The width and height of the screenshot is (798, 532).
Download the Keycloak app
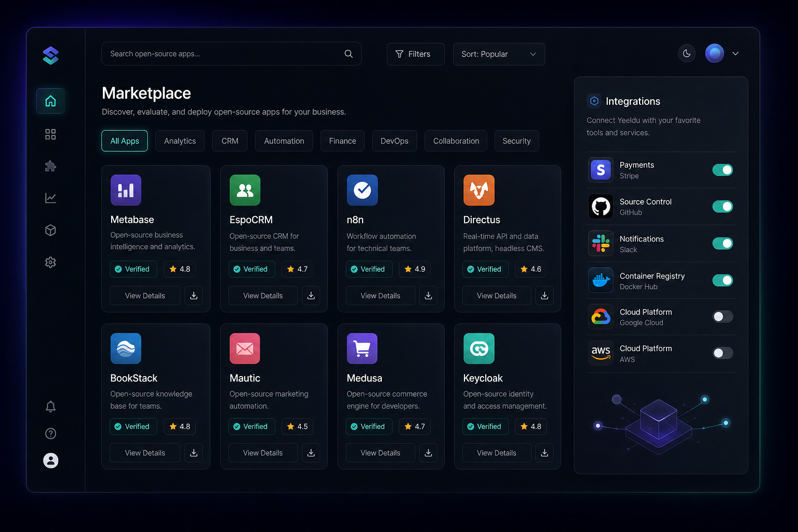[544, 453]
